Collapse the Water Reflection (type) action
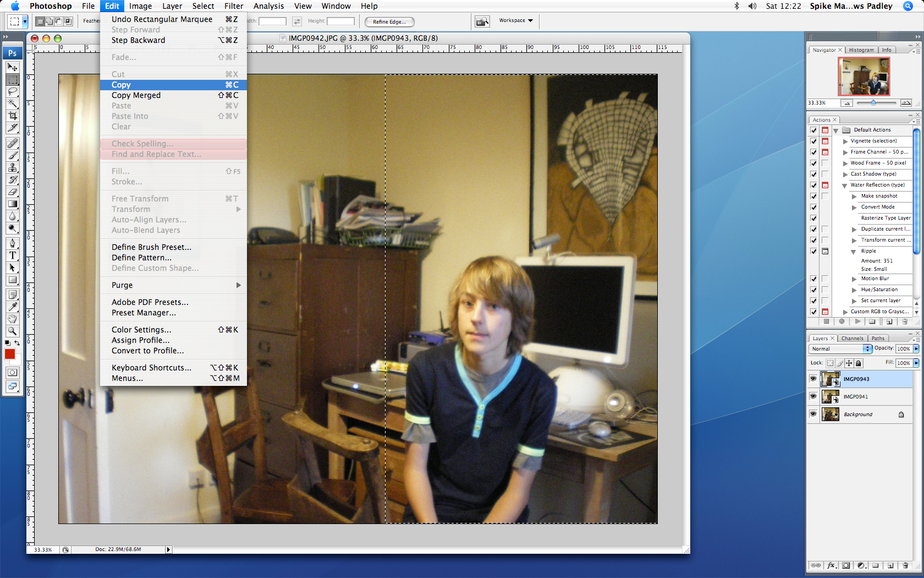Image resolution: width=924 pixels, height=578 pixels. [844, 185]
